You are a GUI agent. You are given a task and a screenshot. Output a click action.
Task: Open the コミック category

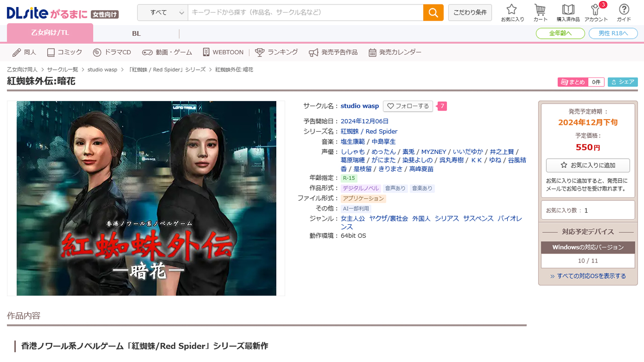(64, 52)
